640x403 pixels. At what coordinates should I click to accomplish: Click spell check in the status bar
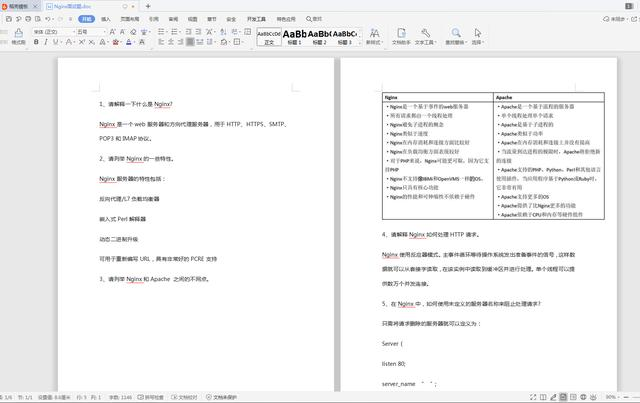(x=151, y=397)
